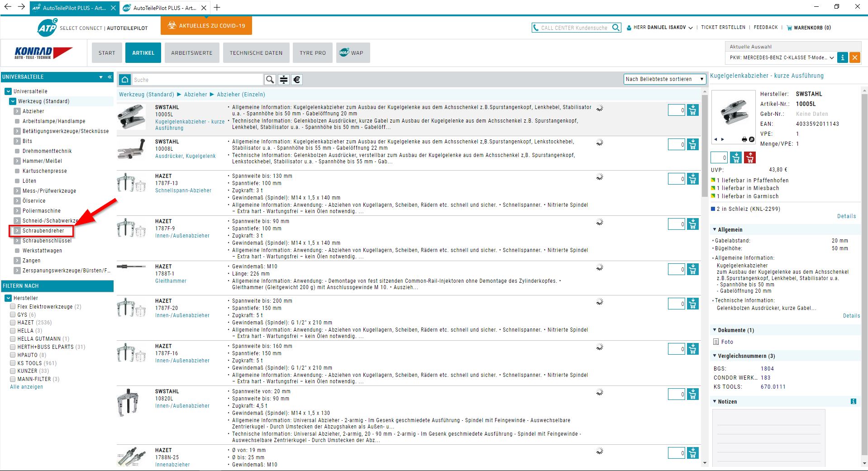Viewport: 868px width, 471px height.
Task: Open the Foto document link
Action: pyautogui.click(x=727, y=342)
